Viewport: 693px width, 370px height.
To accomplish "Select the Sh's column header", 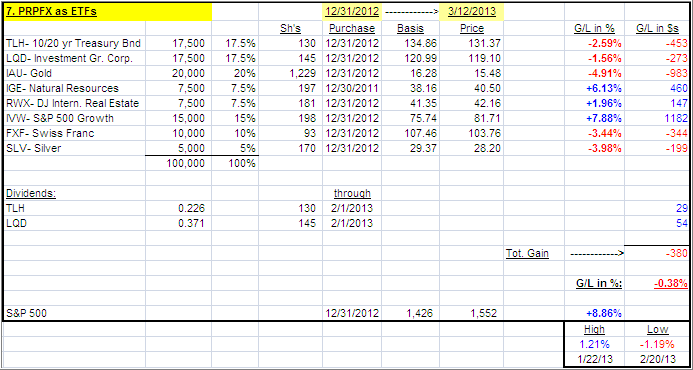I will [x=291, y=28].
